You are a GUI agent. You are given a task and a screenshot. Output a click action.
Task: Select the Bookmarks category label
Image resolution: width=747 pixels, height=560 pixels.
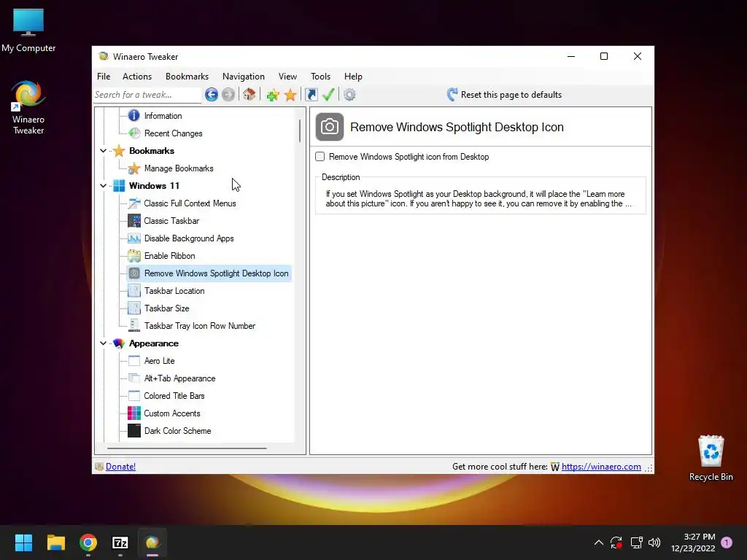152,151
